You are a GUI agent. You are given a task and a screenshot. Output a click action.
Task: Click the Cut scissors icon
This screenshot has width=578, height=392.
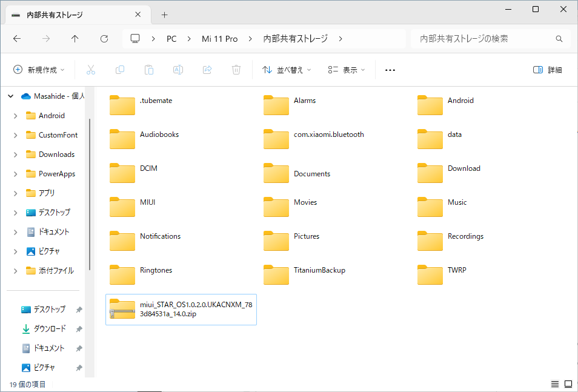pos(91,70)
